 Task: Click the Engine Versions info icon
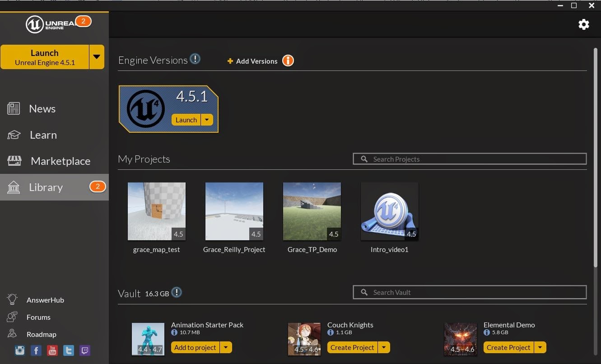pyautogui.click(x=195, y=59)
